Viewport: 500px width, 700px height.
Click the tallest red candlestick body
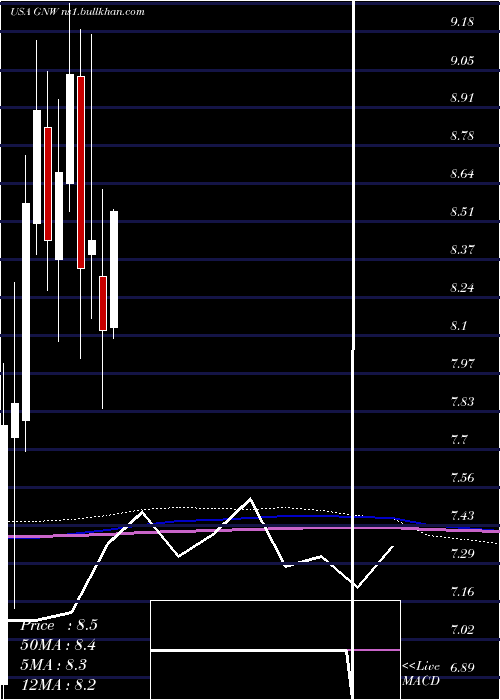pyautogui.click(x=80, y=172)
